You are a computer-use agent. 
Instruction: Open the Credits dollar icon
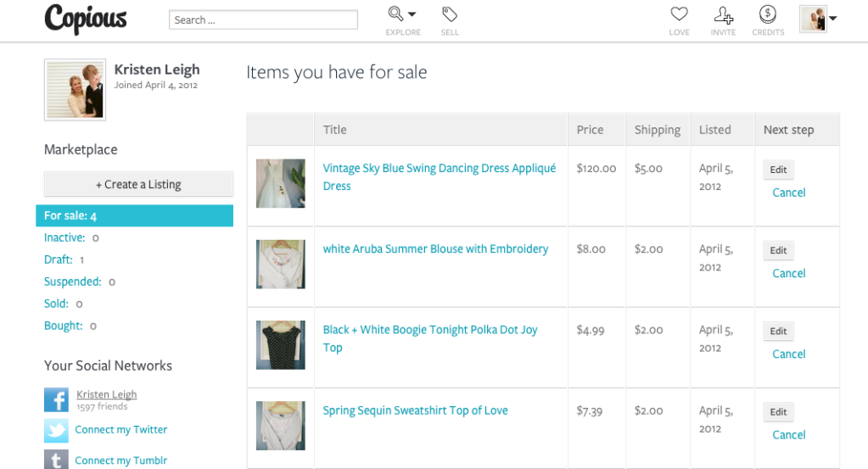pyautogui.click(x=767, y=14)
